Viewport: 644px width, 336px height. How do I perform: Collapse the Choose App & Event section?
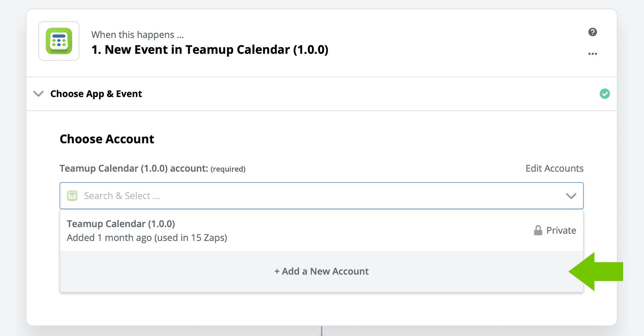click(x=38, y=94)
